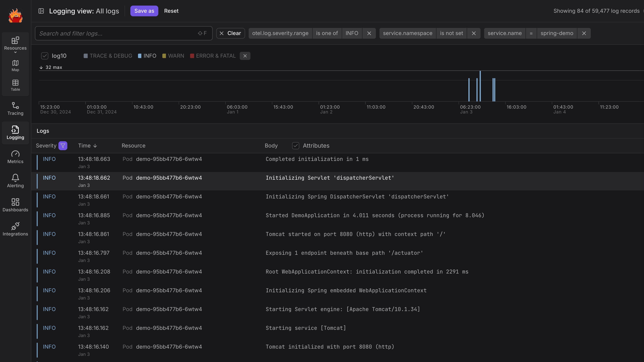
Task: Click the Logs section heading
Action: 43,131
